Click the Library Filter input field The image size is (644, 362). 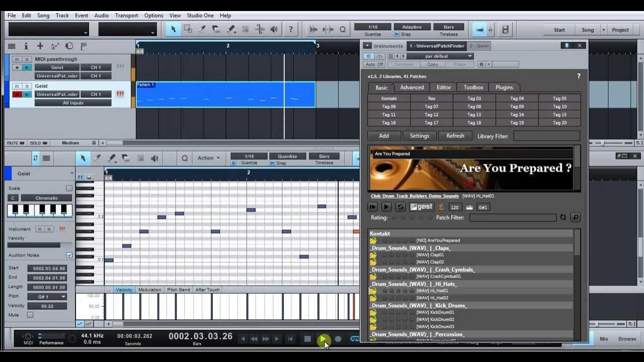(x=546, y=136)
